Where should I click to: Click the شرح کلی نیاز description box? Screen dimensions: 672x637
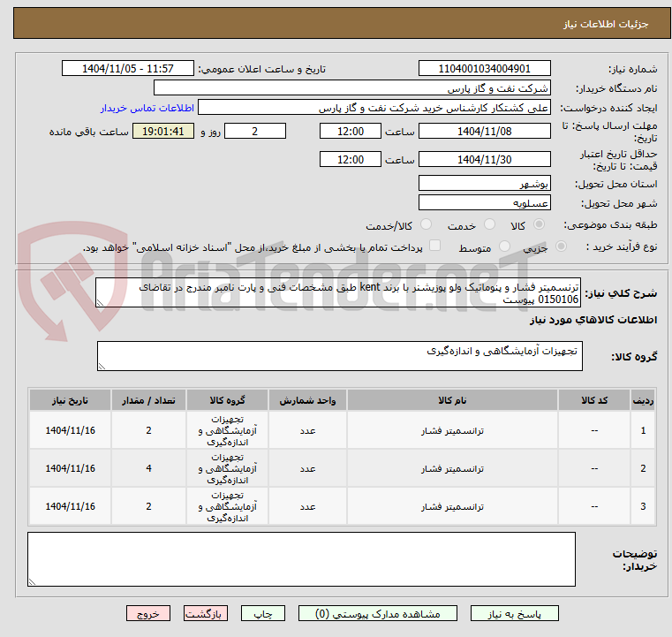coord(338,292)
